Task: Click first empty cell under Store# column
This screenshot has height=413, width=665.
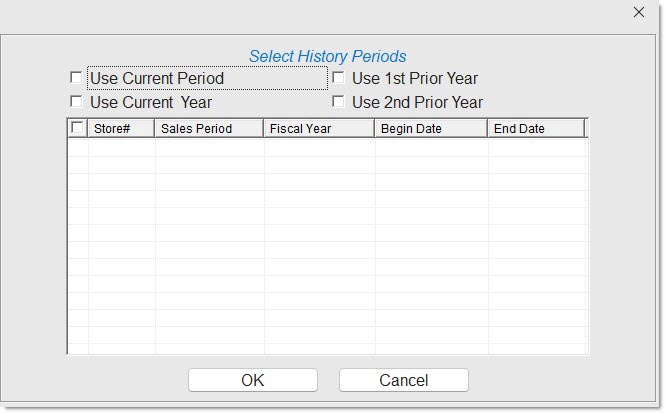Action: coord(121,147)
